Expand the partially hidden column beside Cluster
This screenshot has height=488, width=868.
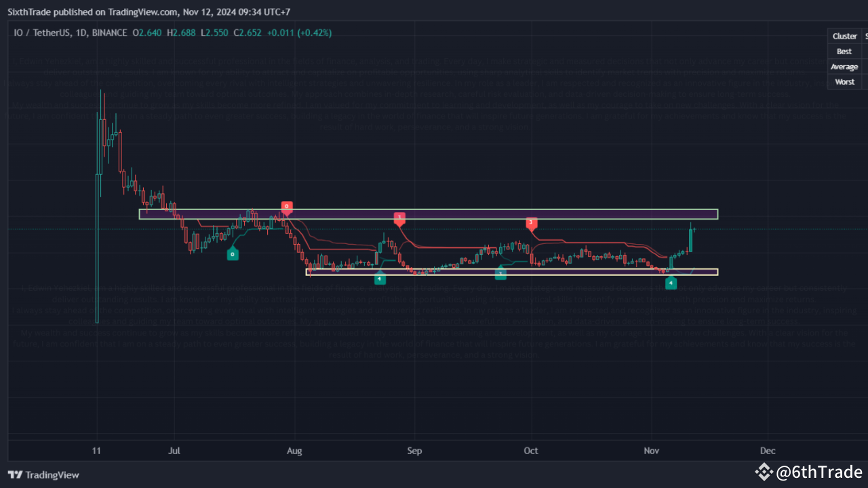coord(863,36)
